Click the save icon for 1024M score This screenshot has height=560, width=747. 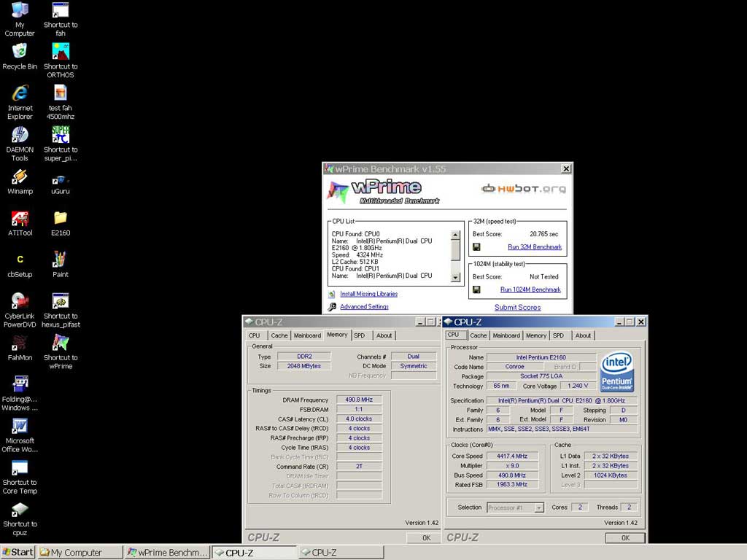476,289
